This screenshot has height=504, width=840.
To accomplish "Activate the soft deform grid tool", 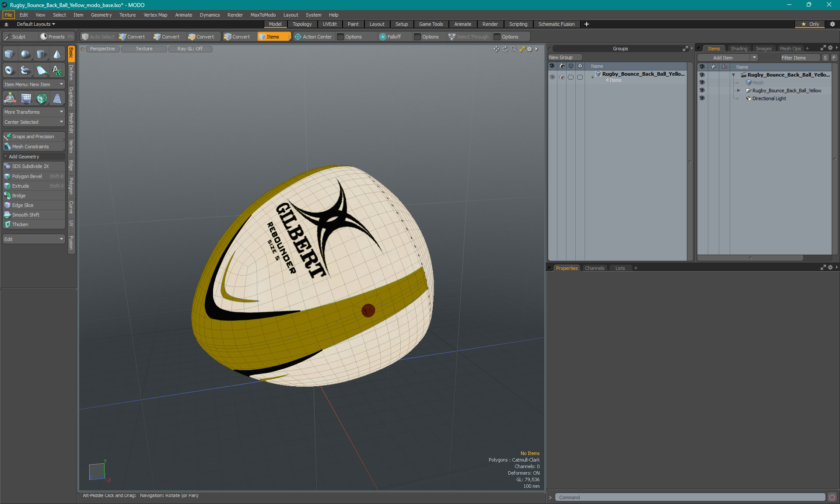I will pyautogui.click(x=26, y=98).
